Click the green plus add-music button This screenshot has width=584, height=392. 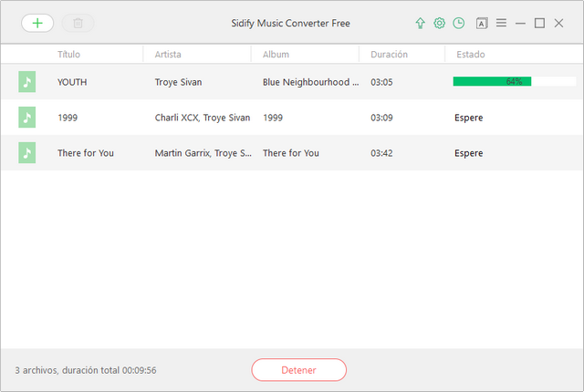[x=37, y=23]
